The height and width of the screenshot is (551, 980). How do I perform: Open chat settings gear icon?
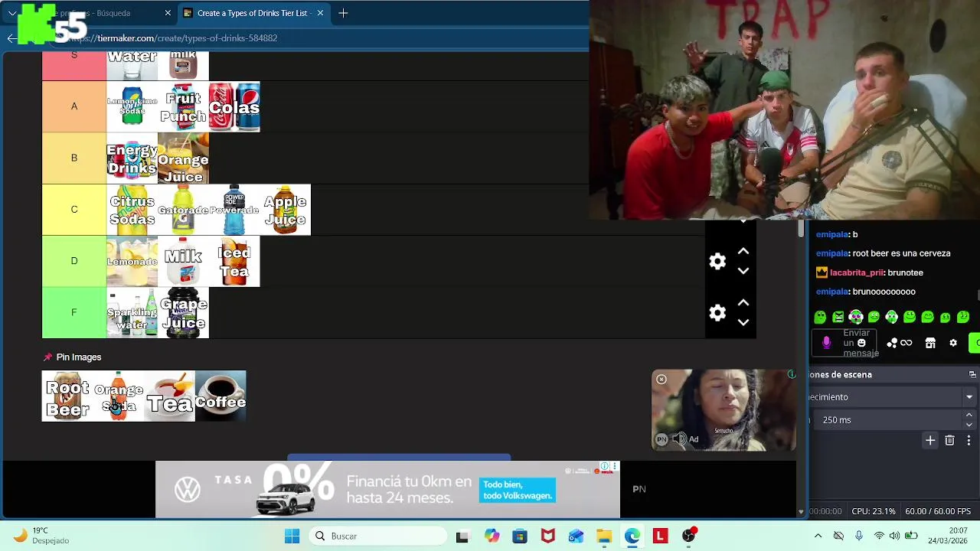coord(953,343)
